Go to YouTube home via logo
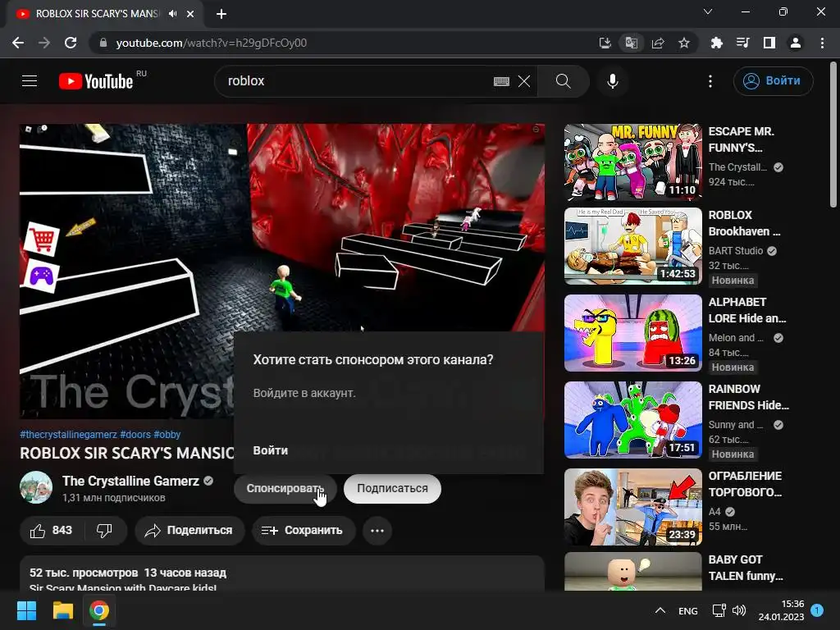The image size is (840, 630). point(96,81)
